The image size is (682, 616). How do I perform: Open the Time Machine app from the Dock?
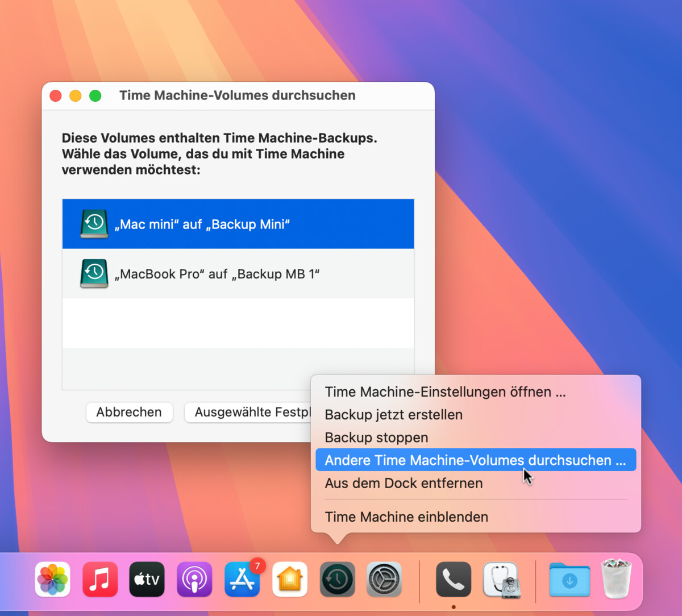tap(337, 579)
